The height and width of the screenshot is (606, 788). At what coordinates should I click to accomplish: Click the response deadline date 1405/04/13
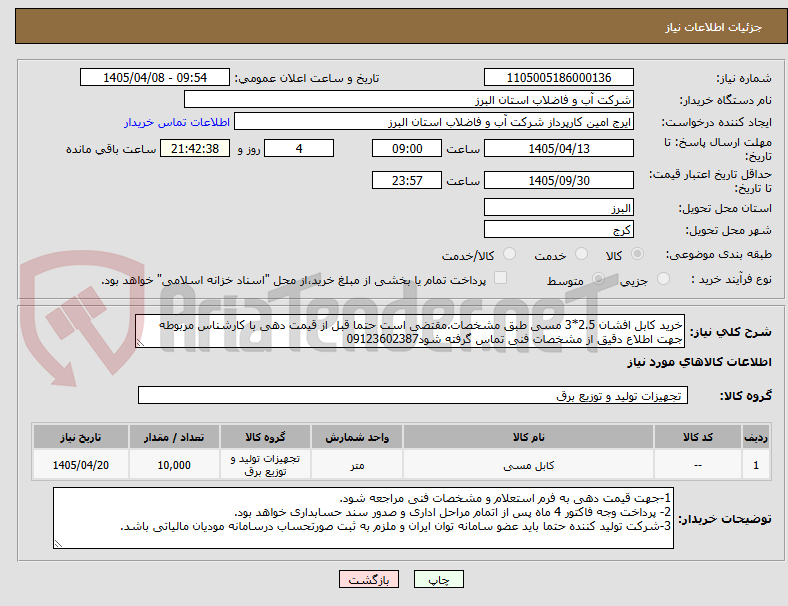[559, 148]
